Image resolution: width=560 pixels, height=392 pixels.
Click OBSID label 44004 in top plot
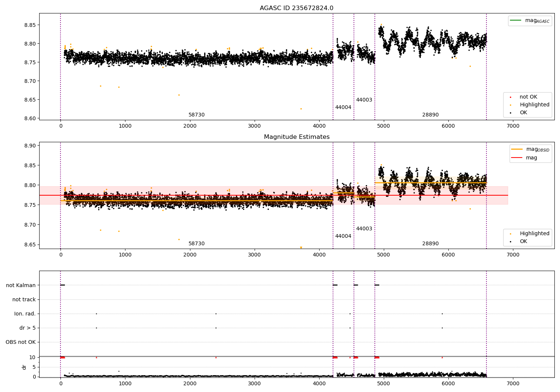[x=343, y=108]
